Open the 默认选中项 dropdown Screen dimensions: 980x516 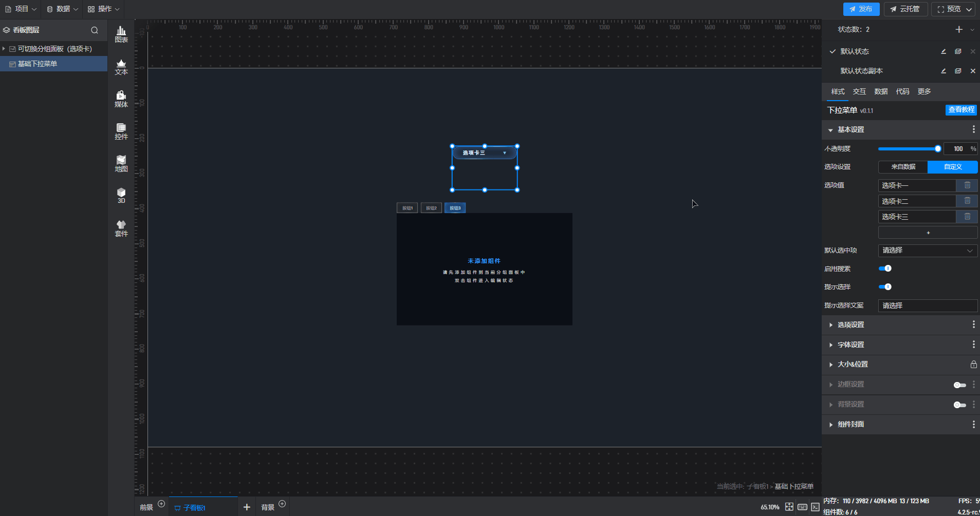coord(928,251)
